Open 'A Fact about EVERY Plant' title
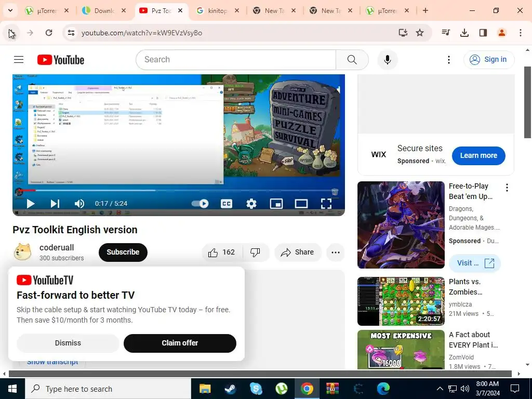This screenshot has width=532, height=399. coord(473,340)
